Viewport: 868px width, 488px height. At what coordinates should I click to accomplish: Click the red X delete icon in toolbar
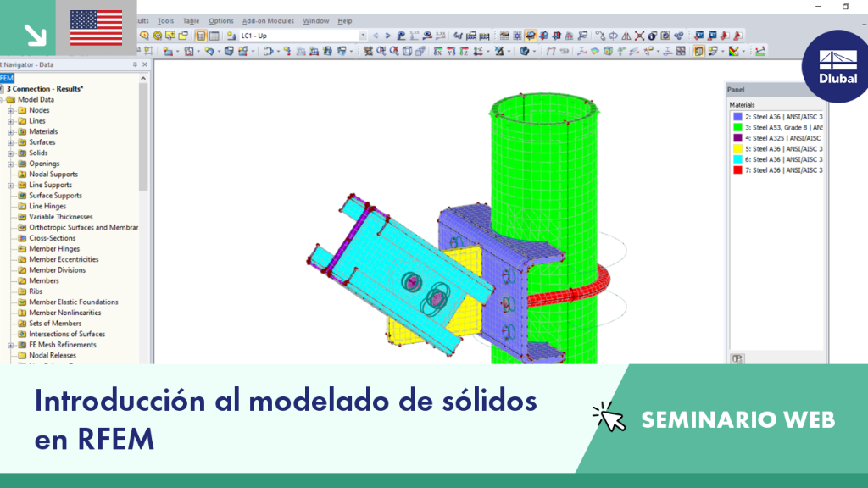click(x=639, y=36)
